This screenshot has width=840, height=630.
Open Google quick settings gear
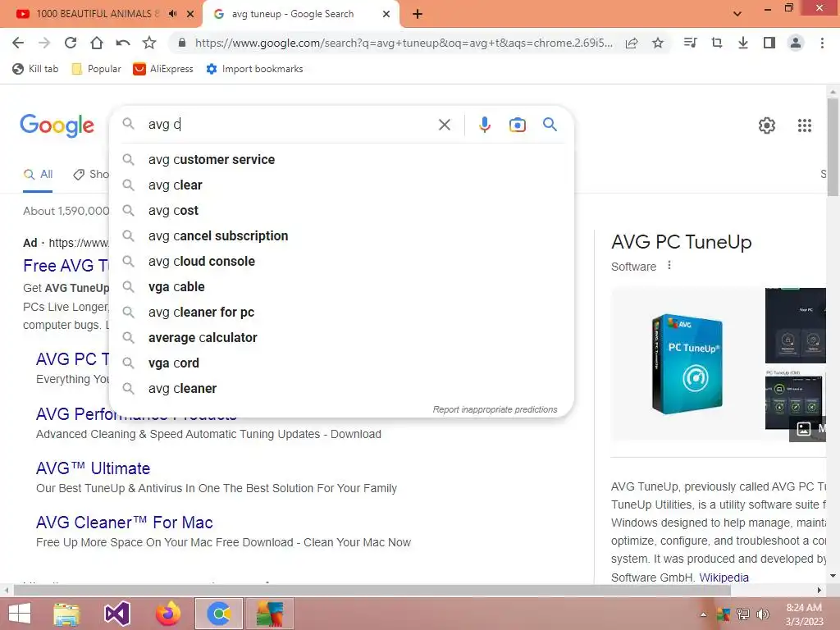point(767,126)
